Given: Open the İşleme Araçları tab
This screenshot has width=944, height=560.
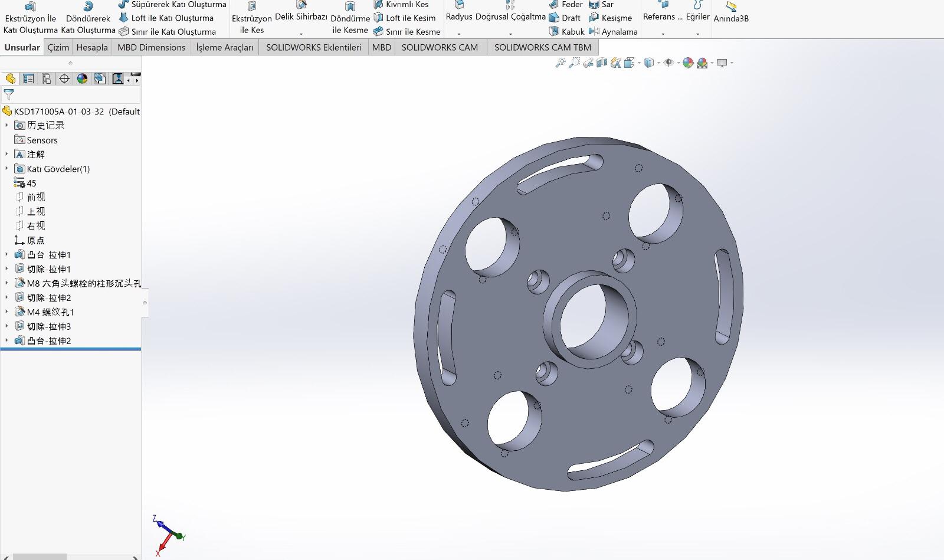Looking at the screenshot, I should (225, 47).
